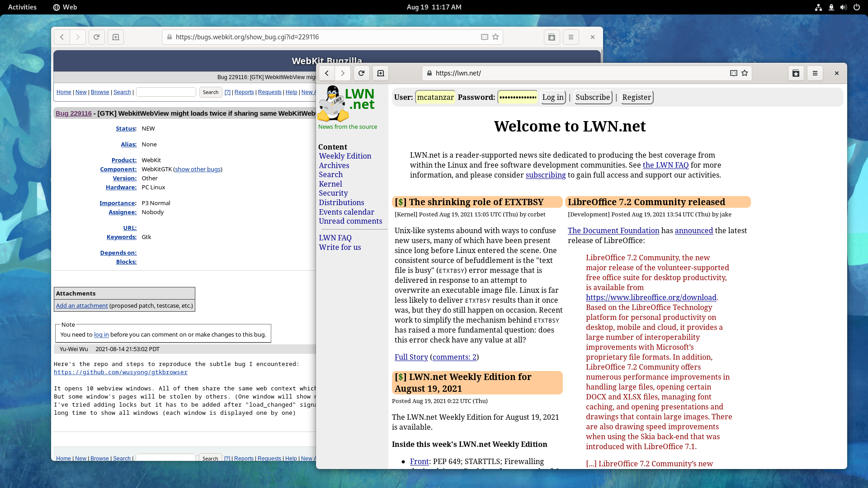Open new tab in LWN browser window
This screenshot has width=868, height=488.
point(381,73)
